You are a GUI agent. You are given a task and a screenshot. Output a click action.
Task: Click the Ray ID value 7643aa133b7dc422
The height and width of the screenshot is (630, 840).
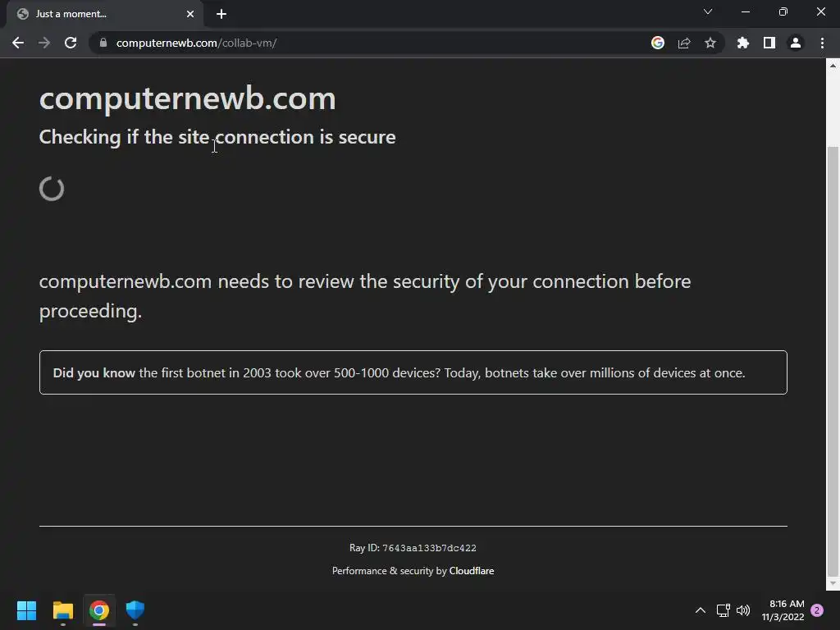(429, 548)
